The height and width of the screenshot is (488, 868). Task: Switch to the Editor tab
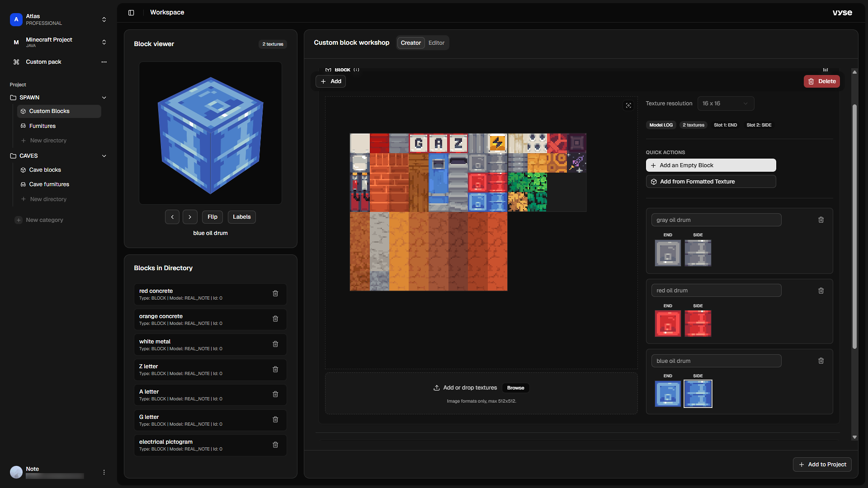436,43
